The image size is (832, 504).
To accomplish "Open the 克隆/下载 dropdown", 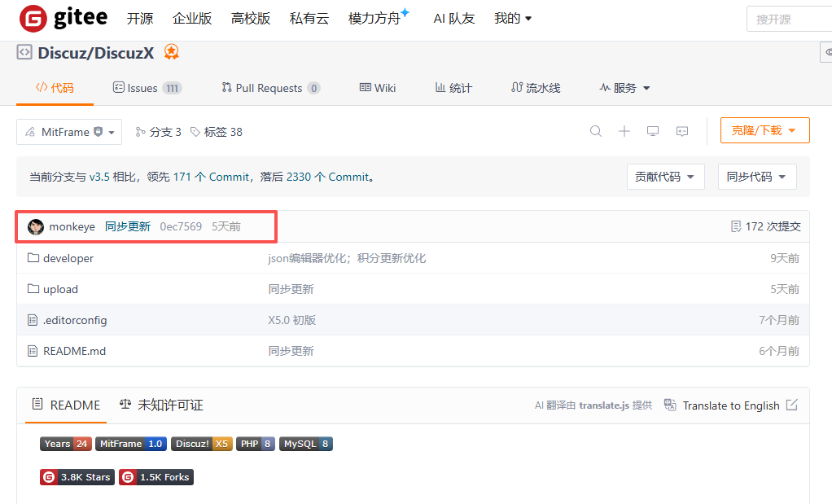I will pyautogui.click(x=764, y=129).
